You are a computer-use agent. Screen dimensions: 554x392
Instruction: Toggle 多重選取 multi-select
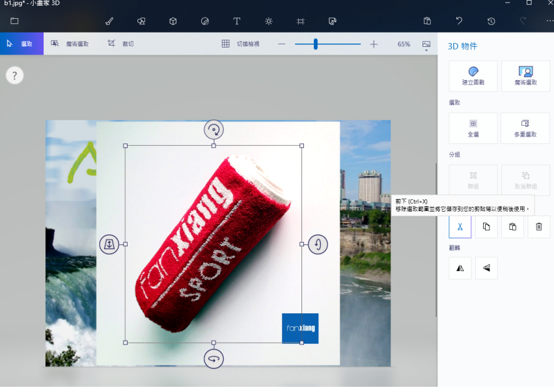pyautogui.click(x=525, y=128)
